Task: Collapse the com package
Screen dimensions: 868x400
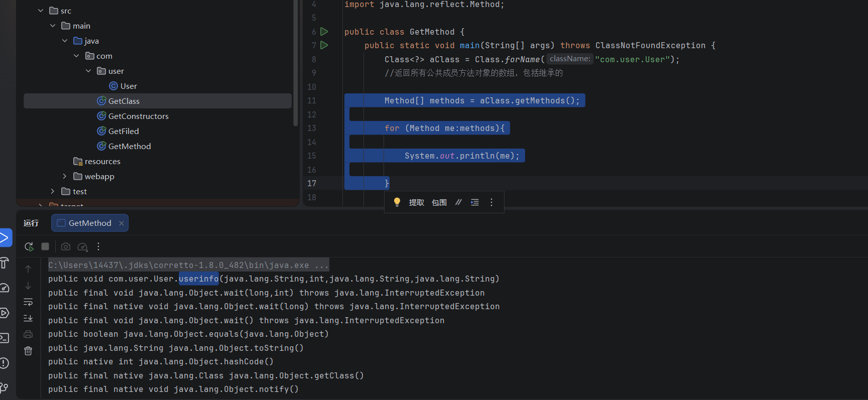Action: [76, 56]
